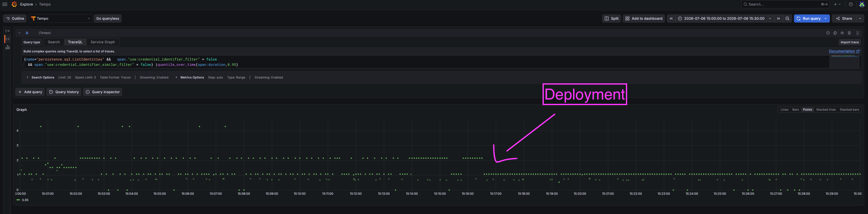
Task: Click Share button
Action: point(844,18)
